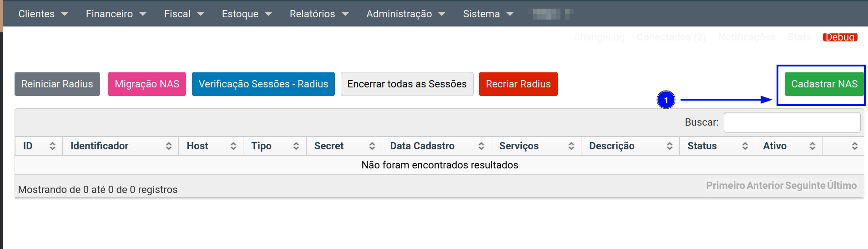The image size is (868, 249).
Task: Sort table by ID column arrows
Action: click(52, 146)
